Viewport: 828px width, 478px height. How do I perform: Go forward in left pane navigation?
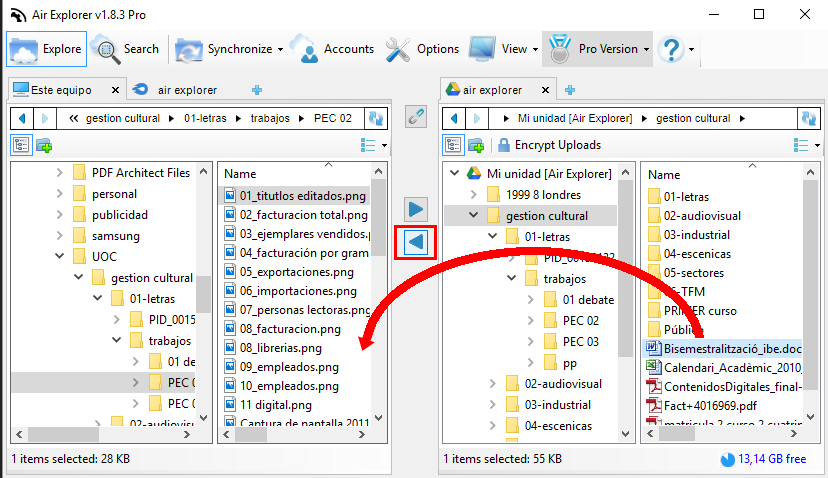point(45,118)
